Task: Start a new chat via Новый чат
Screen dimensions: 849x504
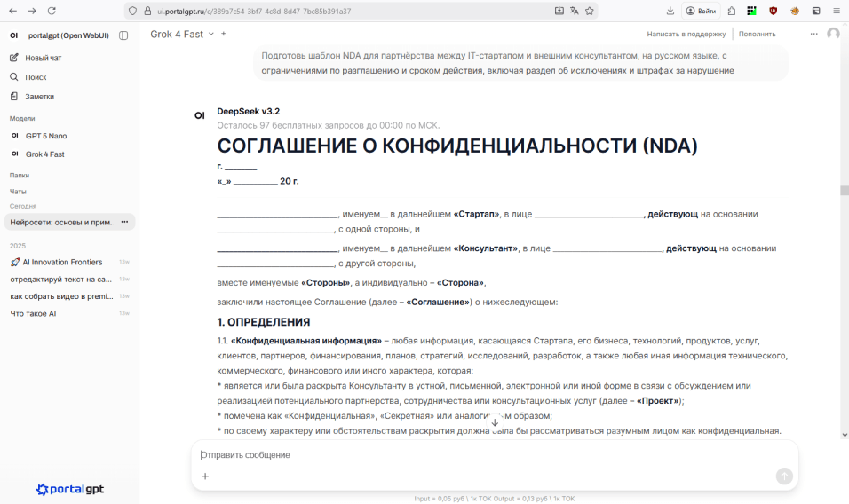Action: pos(43,58)
